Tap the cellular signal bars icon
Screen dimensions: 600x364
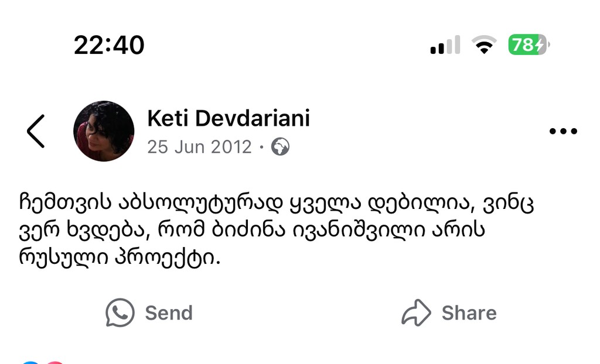(x=445, y=45)
